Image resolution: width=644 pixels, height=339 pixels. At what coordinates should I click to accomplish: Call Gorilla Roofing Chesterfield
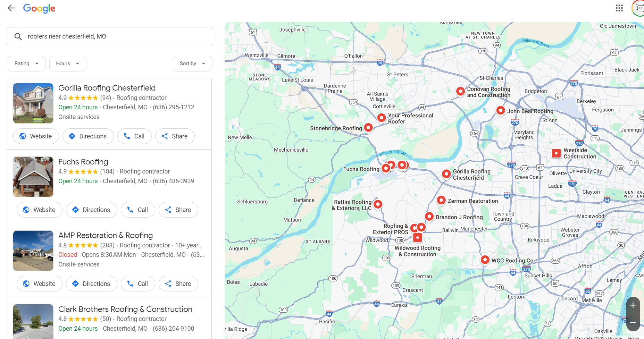134,136
